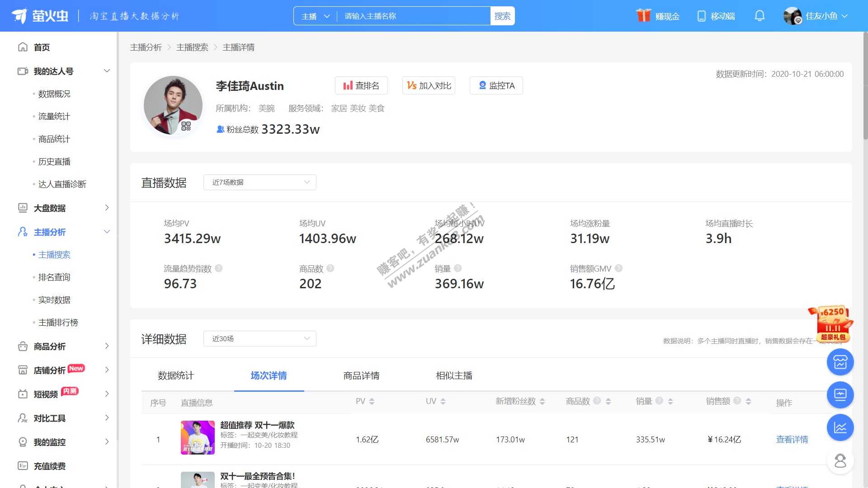Expand the 大盘数据 sidebar section

point(107,208)
